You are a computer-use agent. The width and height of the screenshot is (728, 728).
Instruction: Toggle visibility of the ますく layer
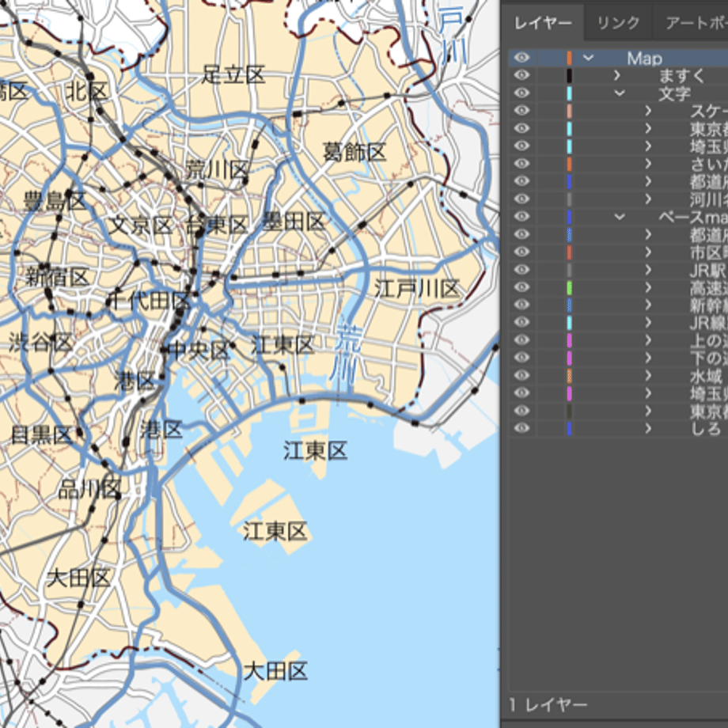click(521, 75)
